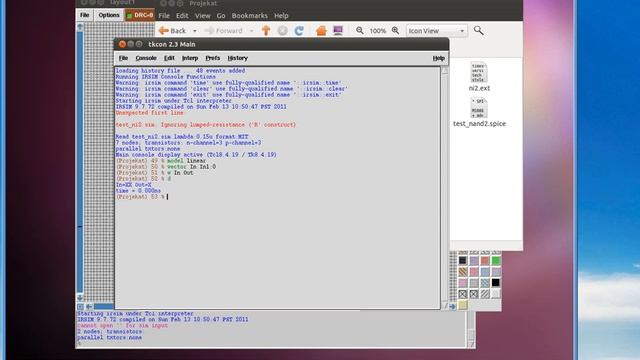Open tkcon File menu

coord(123,58)
